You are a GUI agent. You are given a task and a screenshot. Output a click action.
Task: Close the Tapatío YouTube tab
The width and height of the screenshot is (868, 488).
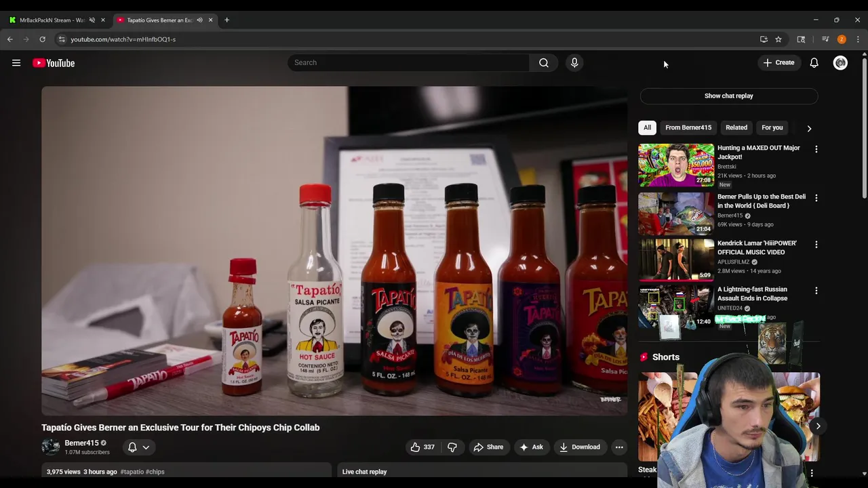pyautogui.click(x=210, y=20)
